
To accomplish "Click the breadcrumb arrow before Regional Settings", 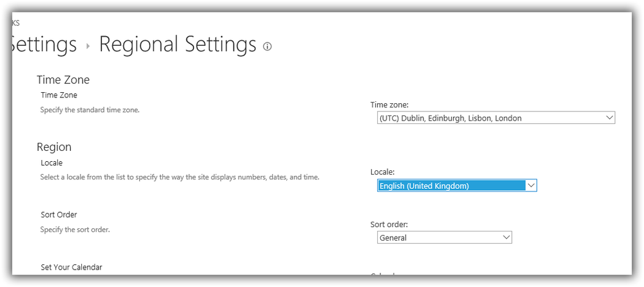I will pos(88,46).
